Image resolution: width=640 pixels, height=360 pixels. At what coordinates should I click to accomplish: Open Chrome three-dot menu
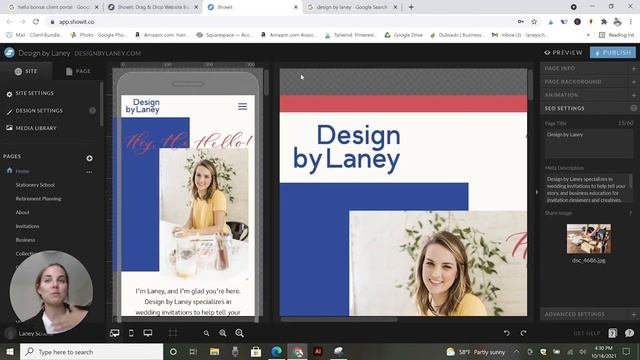pyautogui.click(x=631, y=22)
